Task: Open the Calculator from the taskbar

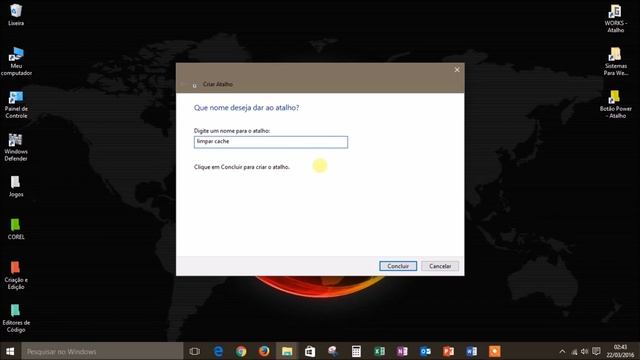Action: click(x=356, y=351)
